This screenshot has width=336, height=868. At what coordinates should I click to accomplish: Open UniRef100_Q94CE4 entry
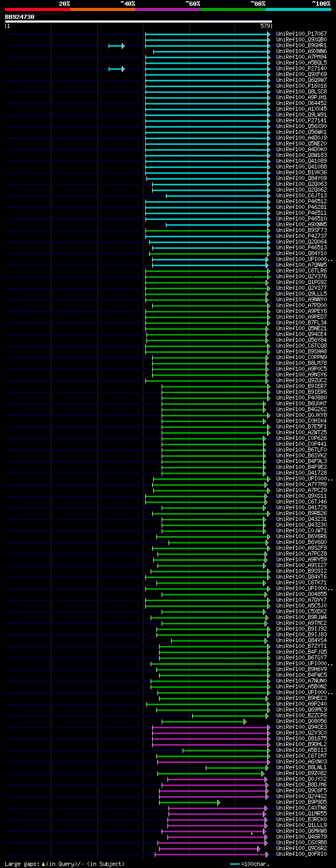click(301, 334)
